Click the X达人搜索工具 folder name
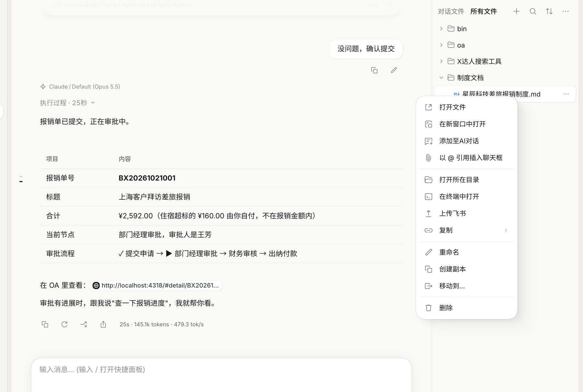 [x=479, y=61]
